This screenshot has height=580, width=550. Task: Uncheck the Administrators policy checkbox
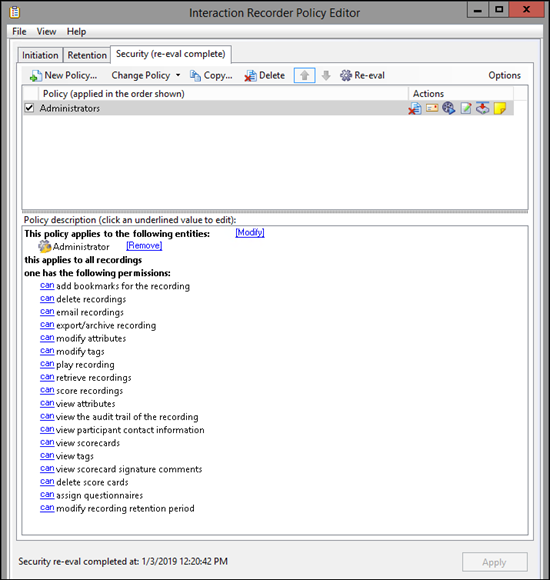29,108
